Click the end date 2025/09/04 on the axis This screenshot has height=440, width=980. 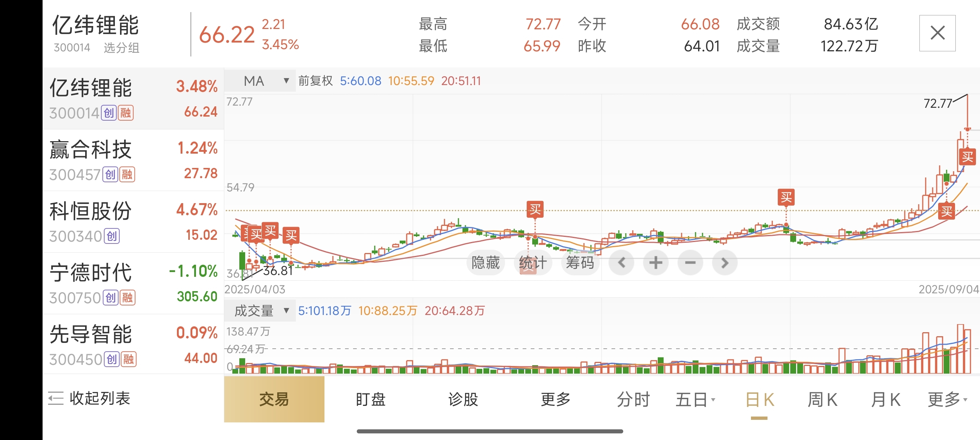point(949,290)
